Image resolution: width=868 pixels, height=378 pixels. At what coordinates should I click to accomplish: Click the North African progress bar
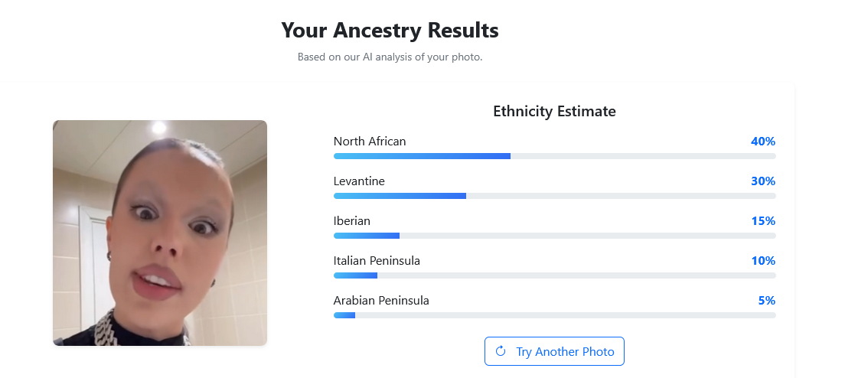[x=554, y=156]
